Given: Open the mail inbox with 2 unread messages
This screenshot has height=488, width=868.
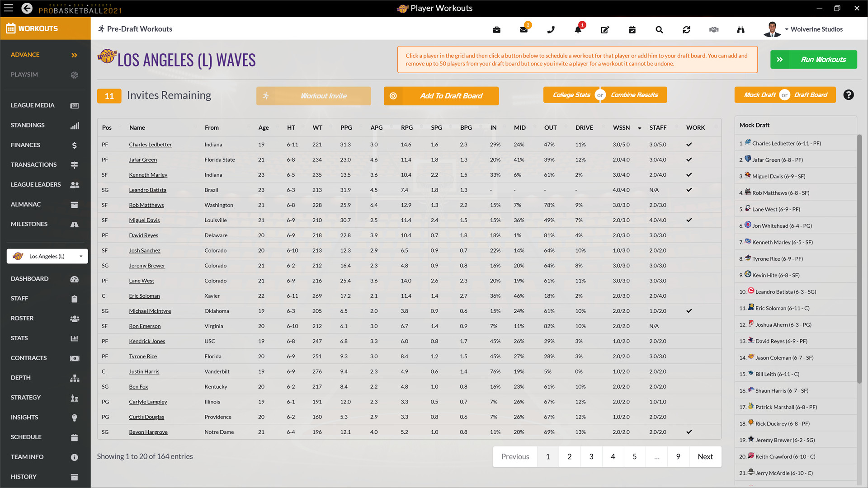Looking at the screenshot, I should pos(524,29).
